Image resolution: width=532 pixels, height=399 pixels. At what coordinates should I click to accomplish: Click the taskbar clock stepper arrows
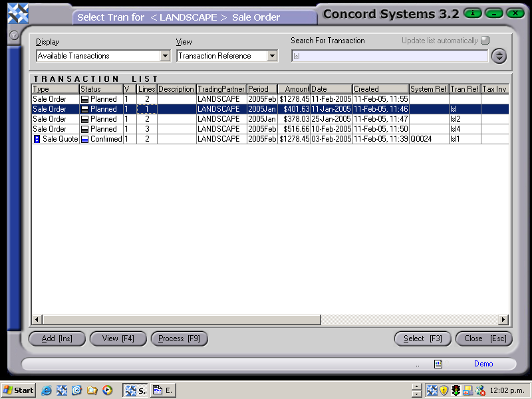(x=417, y=390)
